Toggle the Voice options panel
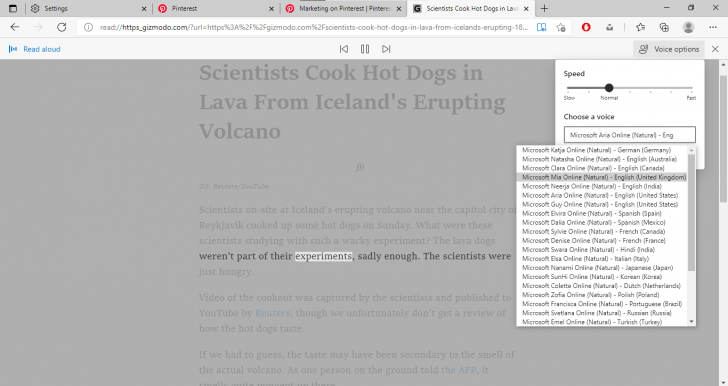The height and width of the screenshot is (386, 728). pyautogui.click(x=669, y=49)
